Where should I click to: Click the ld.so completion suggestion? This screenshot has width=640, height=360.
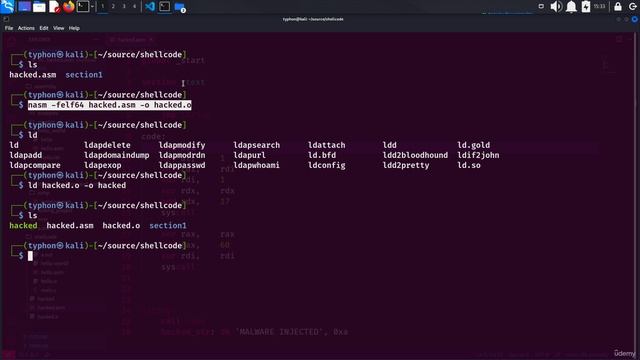click(x=469, y=165)
